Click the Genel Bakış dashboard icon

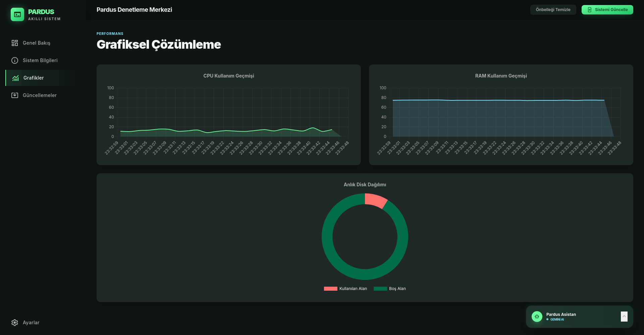pos(15,43)
